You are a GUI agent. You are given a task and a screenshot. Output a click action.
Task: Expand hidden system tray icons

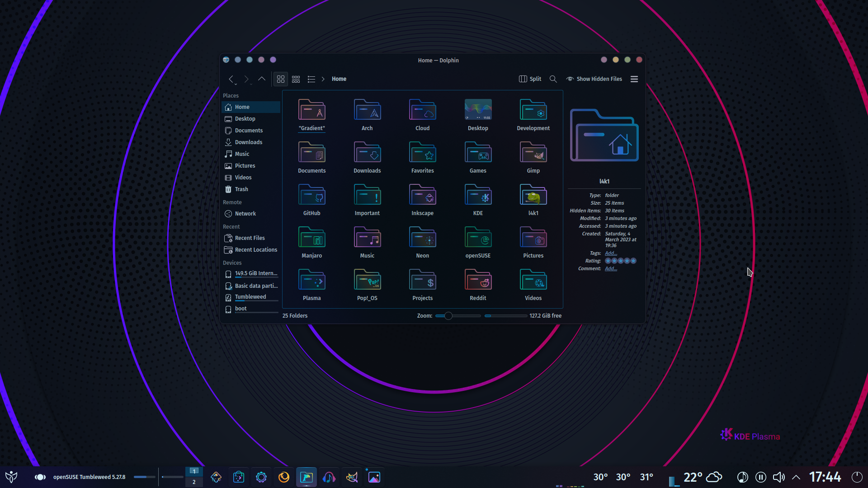(796, 477)
